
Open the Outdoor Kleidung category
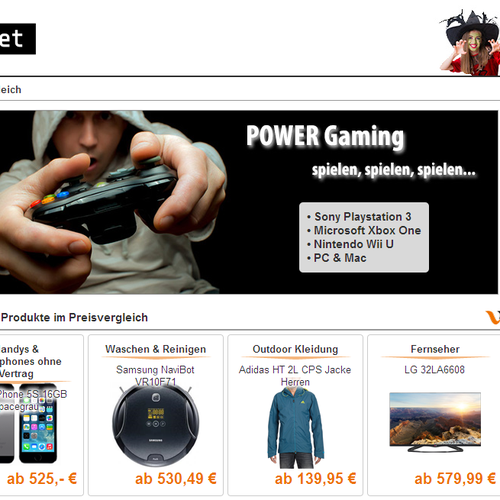(295, 349)
